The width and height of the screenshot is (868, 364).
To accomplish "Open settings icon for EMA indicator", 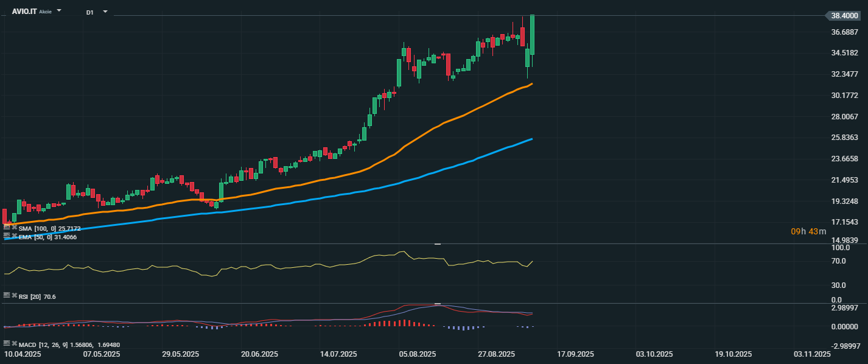I will [7, 236].
